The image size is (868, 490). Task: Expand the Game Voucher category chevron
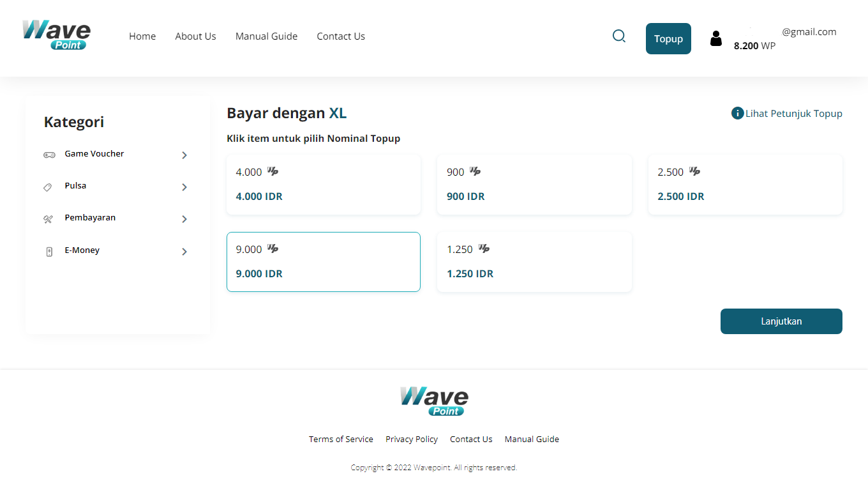click(184, 155)
